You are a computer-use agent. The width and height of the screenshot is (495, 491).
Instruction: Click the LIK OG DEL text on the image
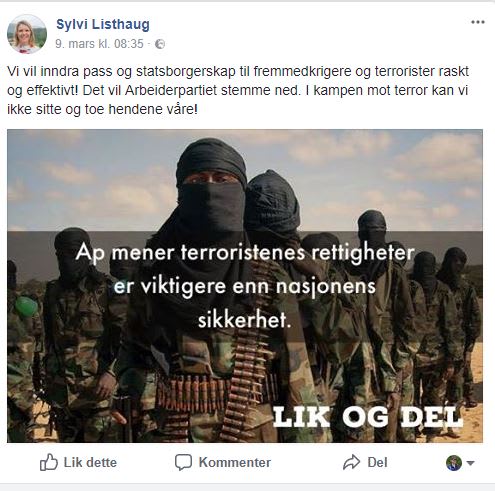point(368,417)
